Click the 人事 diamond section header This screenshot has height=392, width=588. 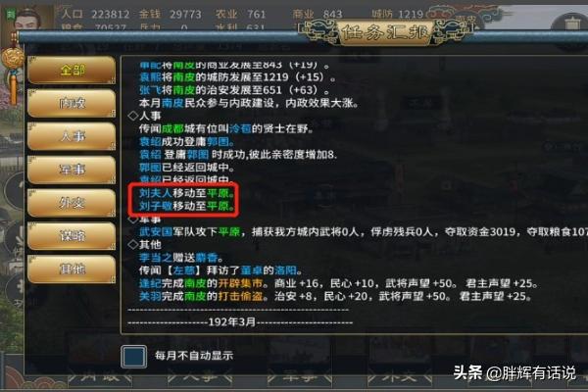[x=144, y=116]
